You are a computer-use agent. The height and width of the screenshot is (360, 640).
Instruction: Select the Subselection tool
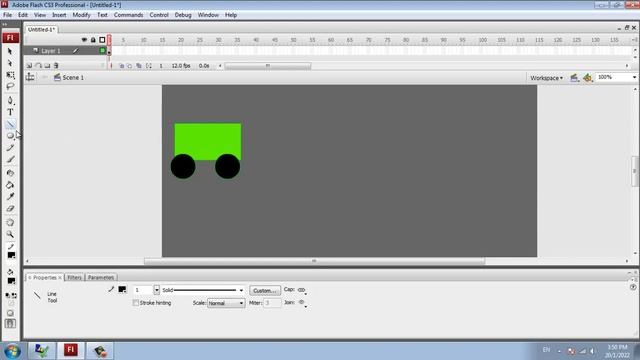(10, 63)
